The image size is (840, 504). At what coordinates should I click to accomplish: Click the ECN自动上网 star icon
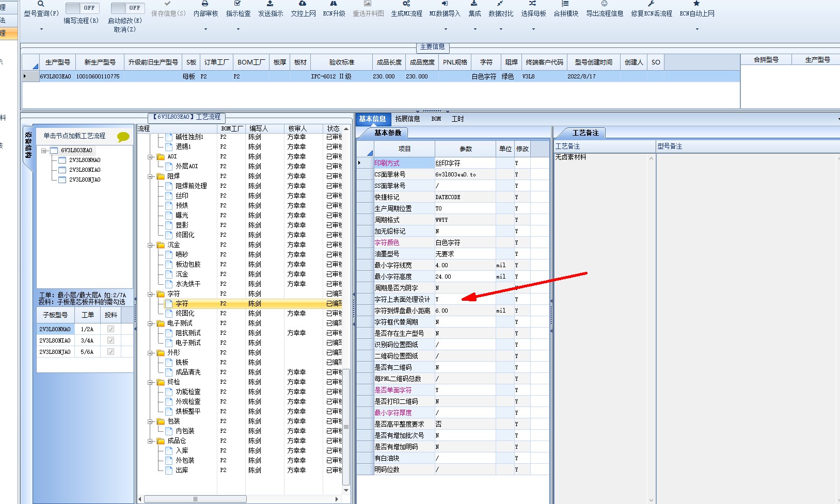point(696,4)
